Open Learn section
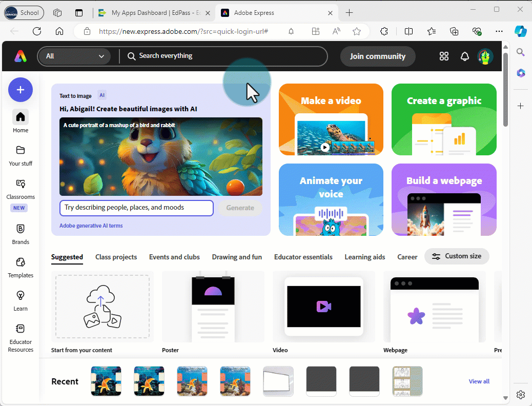The width and height of the screenshot is (532, 406). tap(21, 301)
